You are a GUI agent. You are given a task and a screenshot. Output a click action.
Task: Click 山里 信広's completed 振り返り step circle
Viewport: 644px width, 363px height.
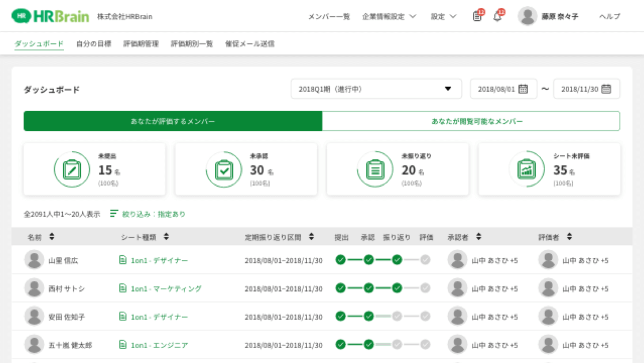click(397, 260)
